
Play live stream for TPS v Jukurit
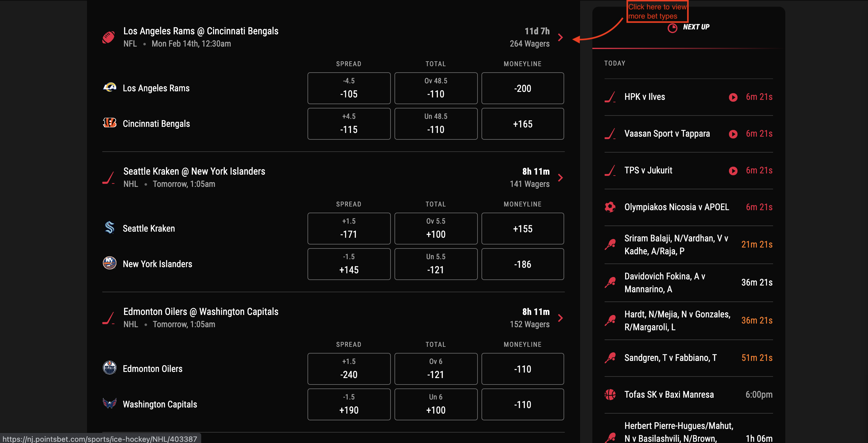(x=733, y=171)
